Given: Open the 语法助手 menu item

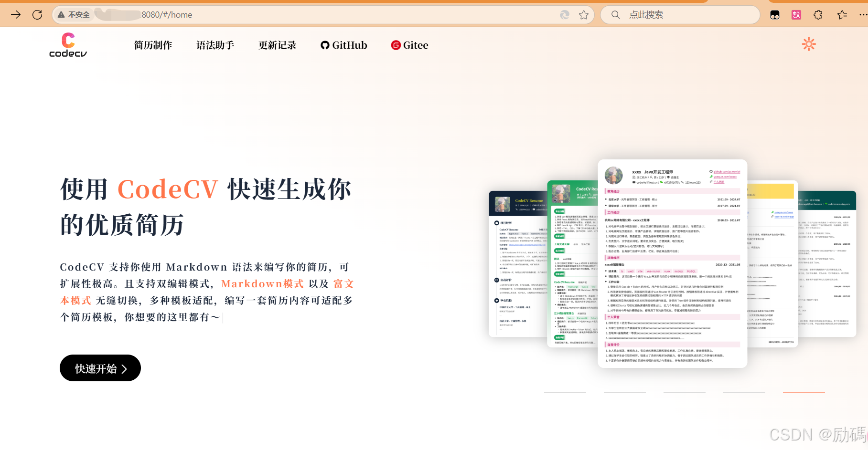Looking at the screenshot, I should (215, 45).
